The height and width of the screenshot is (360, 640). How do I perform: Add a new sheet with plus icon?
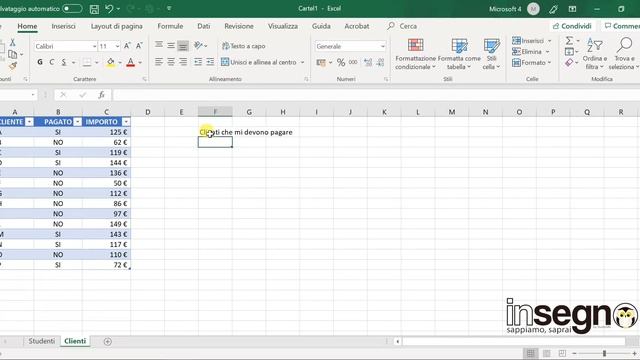107,342
